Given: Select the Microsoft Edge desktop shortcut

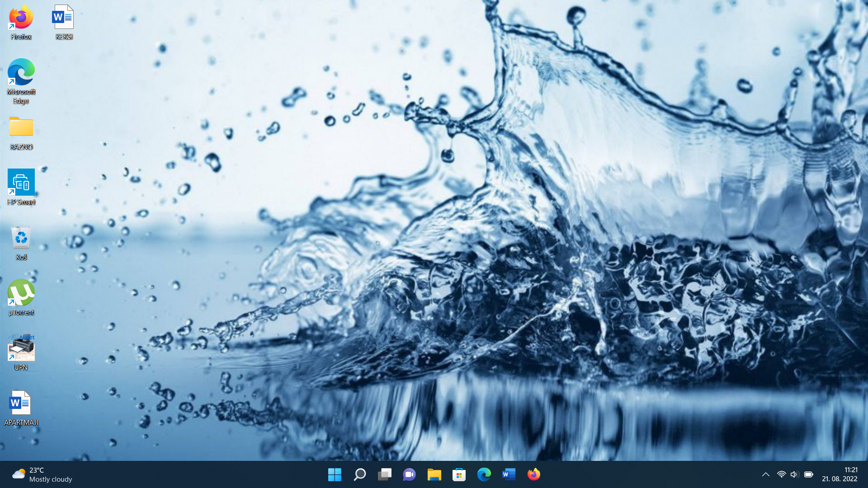Looking at the screenshot, I should [x=21, y=81].
